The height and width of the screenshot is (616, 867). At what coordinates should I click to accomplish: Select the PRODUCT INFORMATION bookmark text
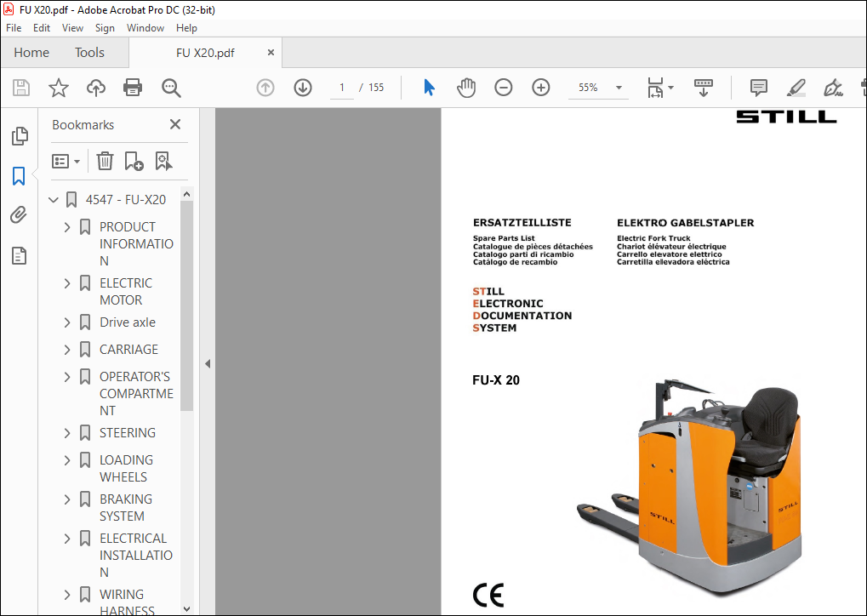click(x=136, y=244)
